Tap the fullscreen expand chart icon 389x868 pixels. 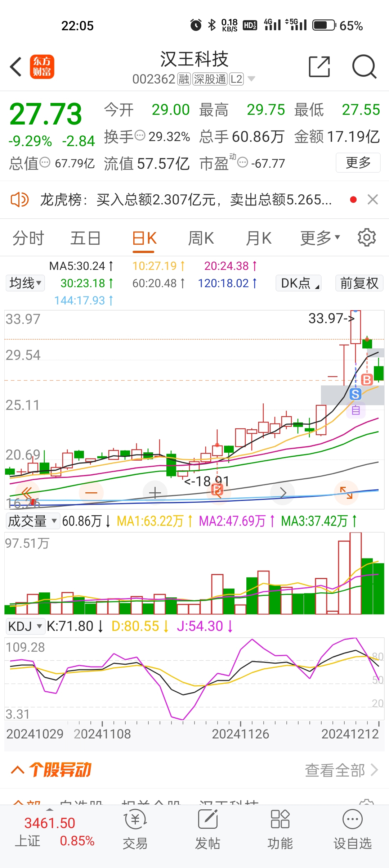tap(346, 493)
